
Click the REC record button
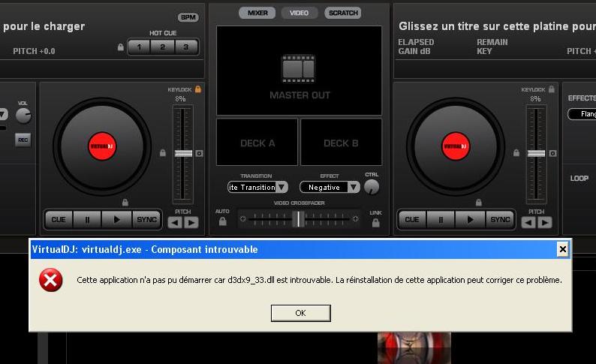23,140
